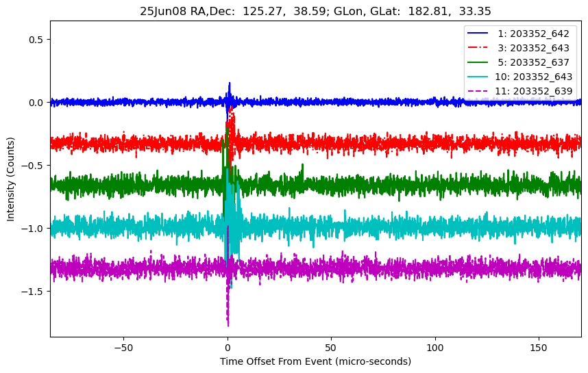Click the magenta dashed line sample in the legend

click(478, 91)
